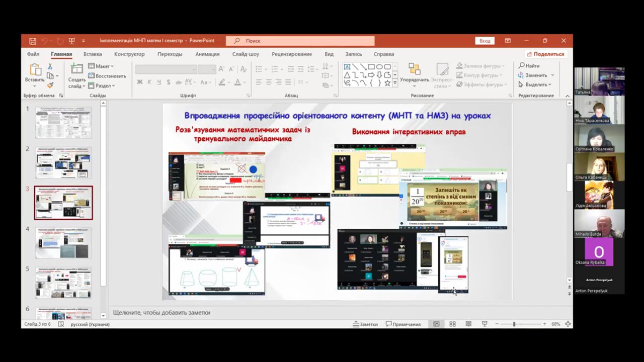Switch to the Анимация tab
Viewport: 644px width, 362px height.
tap(207, 54)
